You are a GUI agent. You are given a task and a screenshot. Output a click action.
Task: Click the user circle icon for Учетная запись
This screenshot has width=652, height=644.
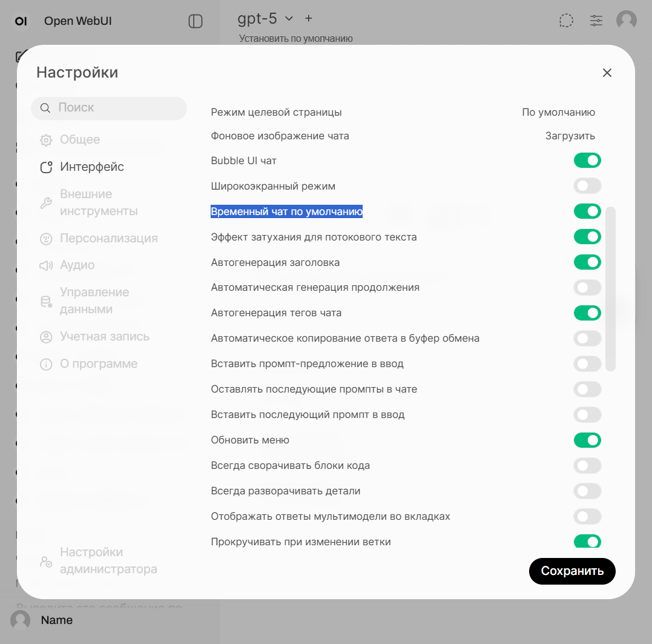click(x=46, y=337)
